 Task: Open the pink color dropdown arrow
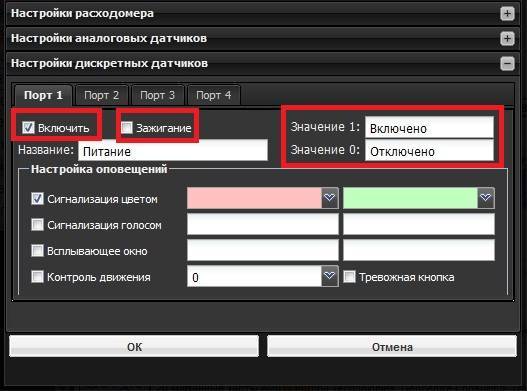pyautogui.click(x=329, y=198)
